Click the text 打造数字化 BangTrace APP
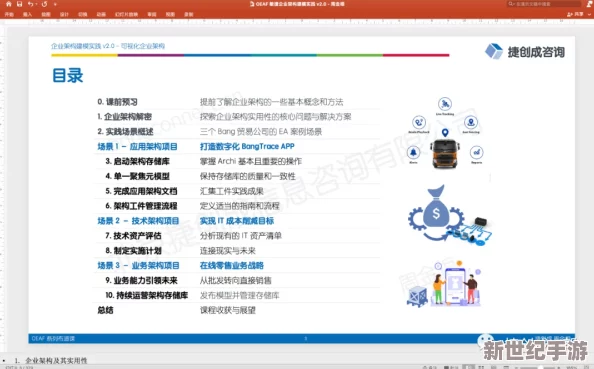594x369 pixels. pyautogui.click(x=247, y=146)
